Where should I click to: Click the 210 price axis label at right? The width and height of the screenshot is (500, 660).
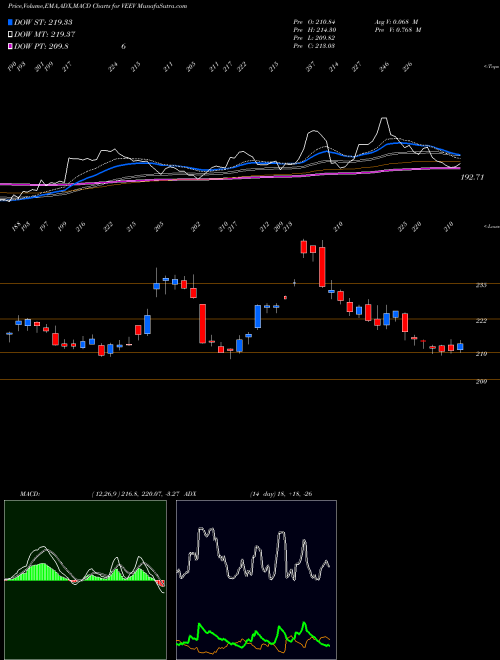tap(481, 354)
